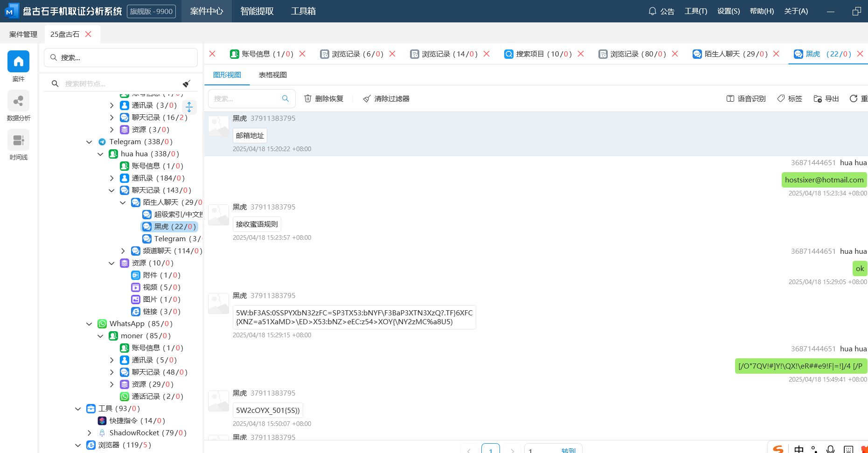Click the 公告 bell icon

[653, 11]
